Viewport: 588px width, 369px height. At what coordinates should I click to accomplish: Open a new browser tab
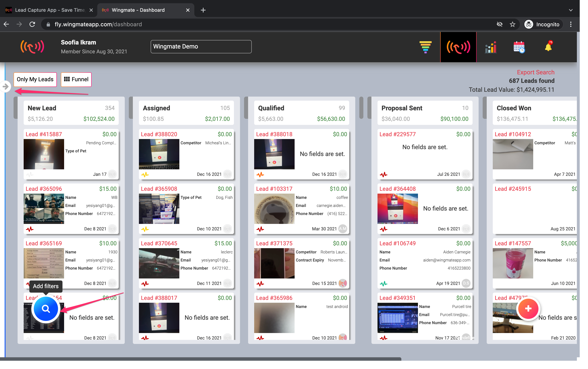203,10
